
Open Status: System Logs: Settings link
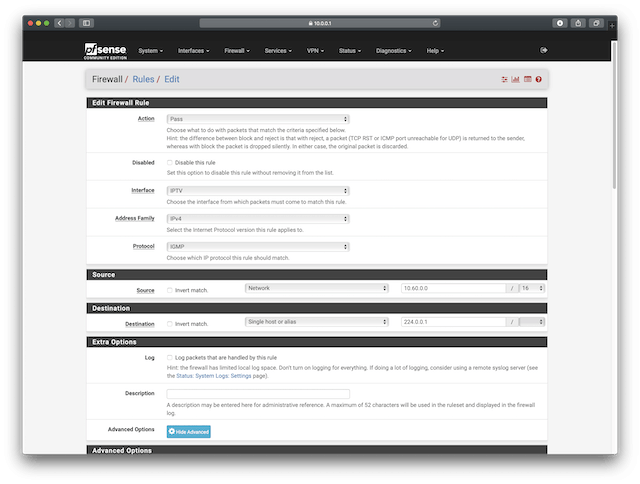213,376
